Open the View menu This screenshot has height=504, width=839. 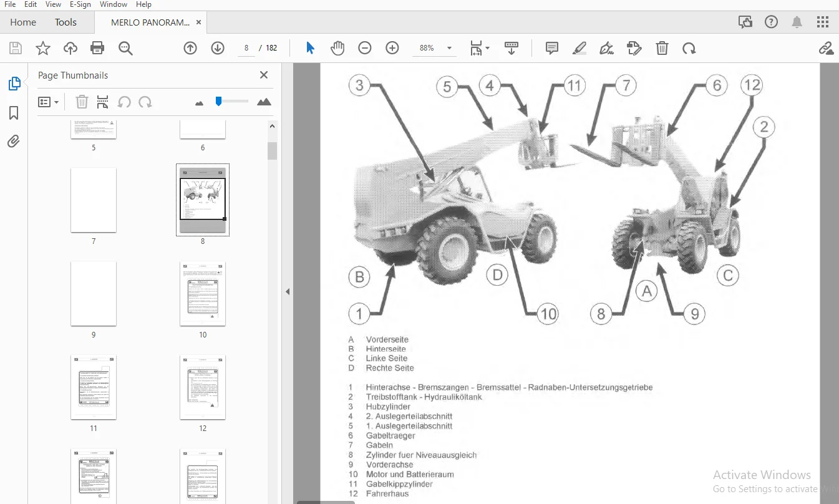(x=54, y=4)
